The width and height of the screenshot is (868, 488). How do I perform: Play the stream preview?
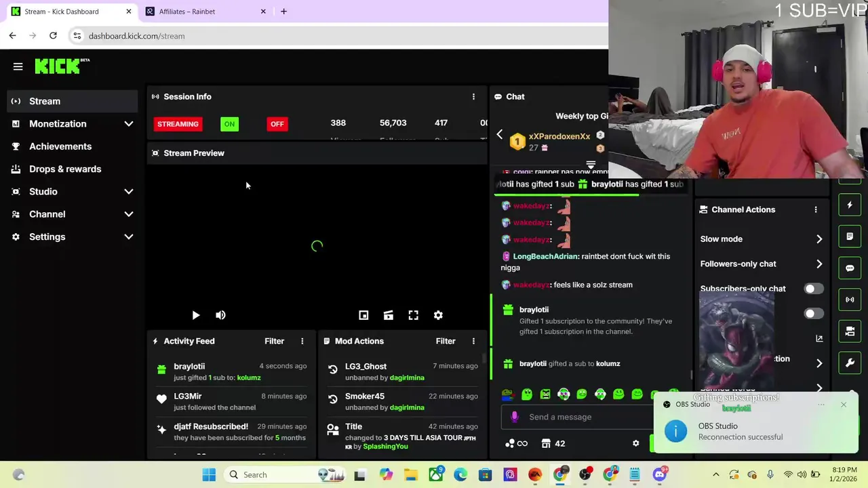point(195,315)
